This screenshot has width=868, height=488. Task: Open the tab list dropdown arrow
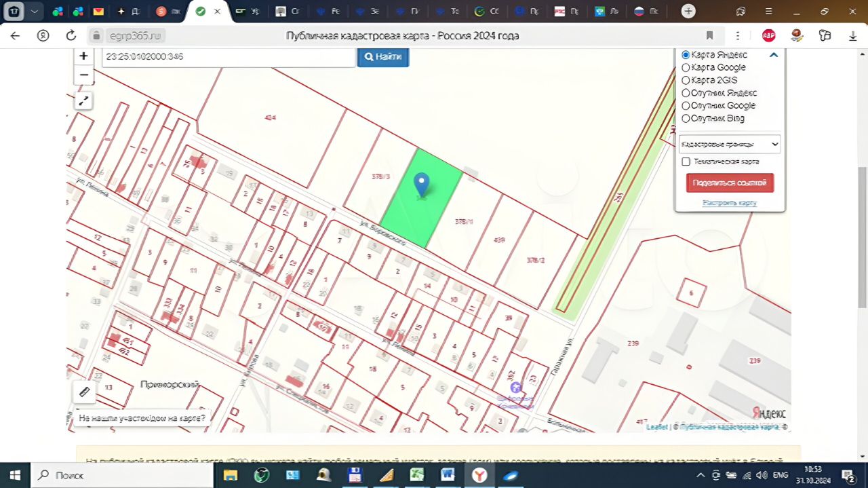[34, 11]
